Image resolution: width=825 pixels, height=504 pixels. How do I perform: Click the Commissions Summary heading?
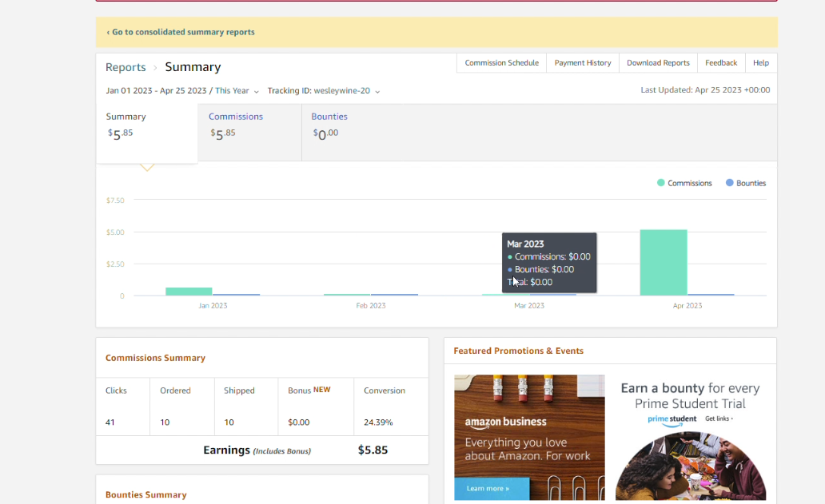(x=155, y=358)
